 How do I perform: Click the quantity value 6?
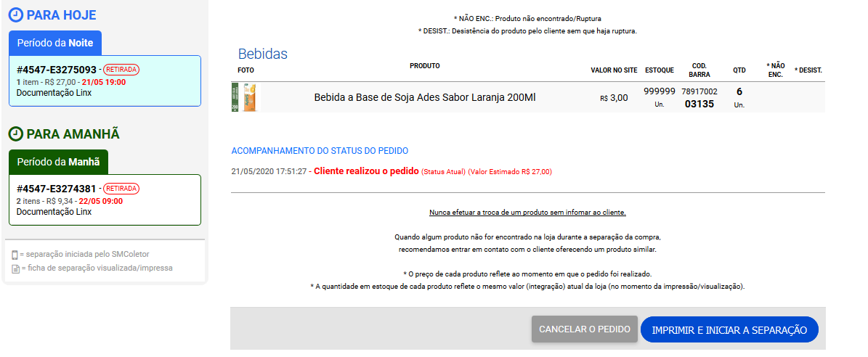(739, 91)
